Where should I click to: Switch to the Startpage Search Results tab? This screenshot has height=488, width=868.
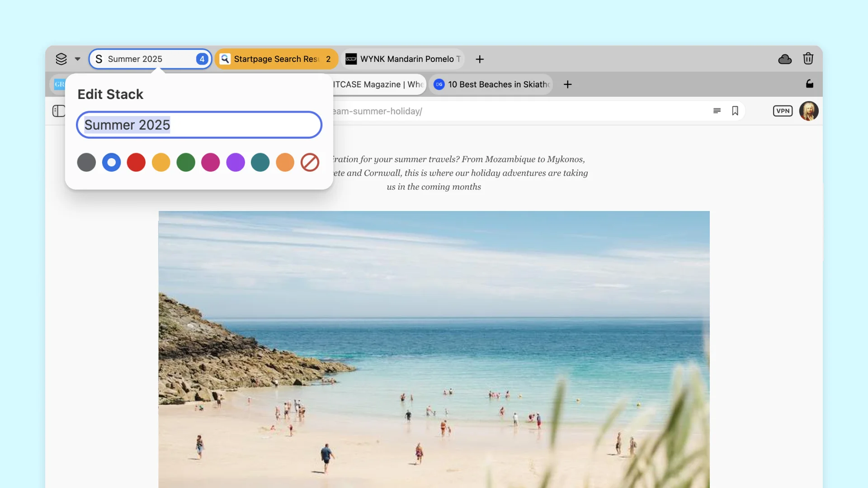coord(276,59)
